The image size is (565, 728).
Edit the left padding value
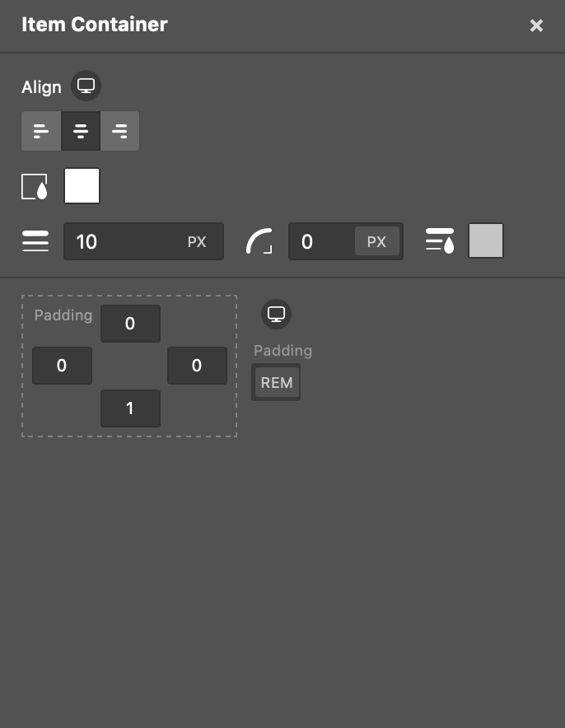[x=62, y=366]
